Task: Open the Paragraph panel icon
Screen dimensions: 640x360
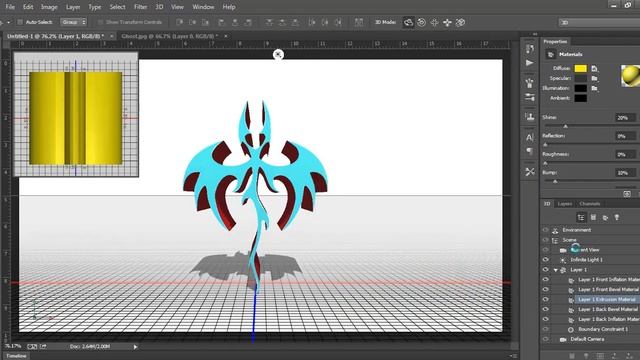Action: pyautogui.click(x=530, y=151)
